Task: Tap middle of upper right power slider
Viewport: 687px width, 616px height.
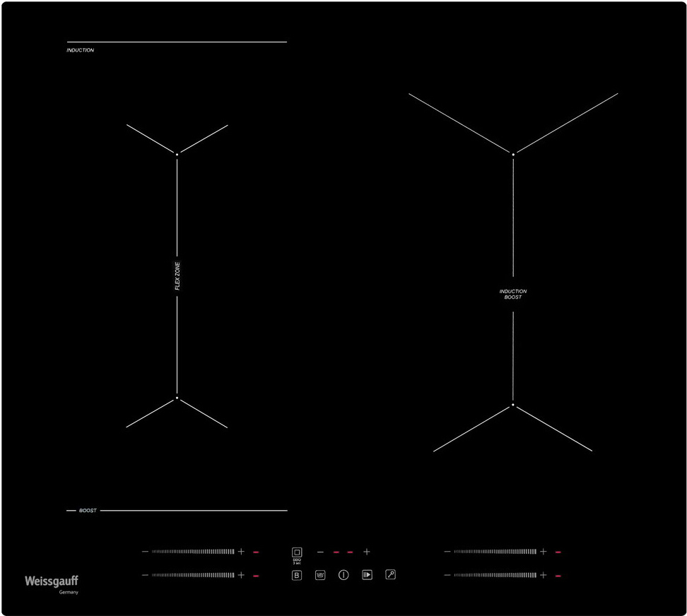Action: click(495, 552)
